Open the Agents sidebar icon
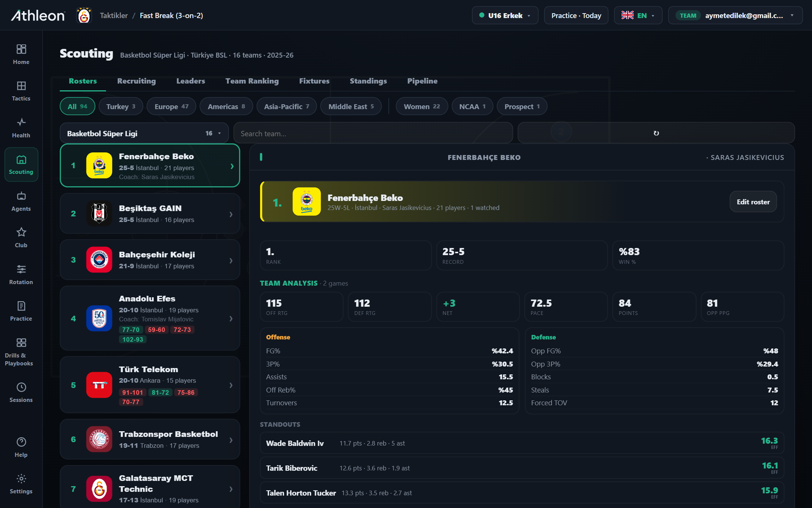The width and height of the screenshot is (812, 508). point(21,196)
